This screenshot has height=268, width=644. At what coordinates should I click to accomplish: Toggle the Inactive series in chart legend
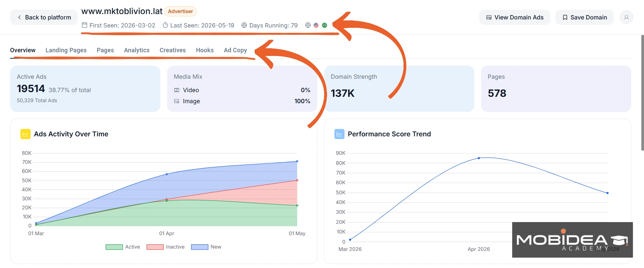(x=166, y=247)
